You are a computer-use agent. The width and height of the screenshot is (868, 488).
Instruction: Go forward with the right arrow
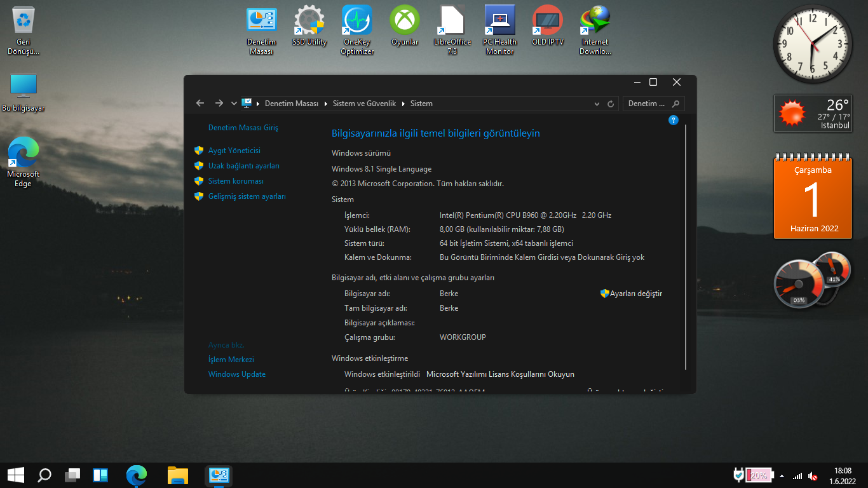(219, 103)
